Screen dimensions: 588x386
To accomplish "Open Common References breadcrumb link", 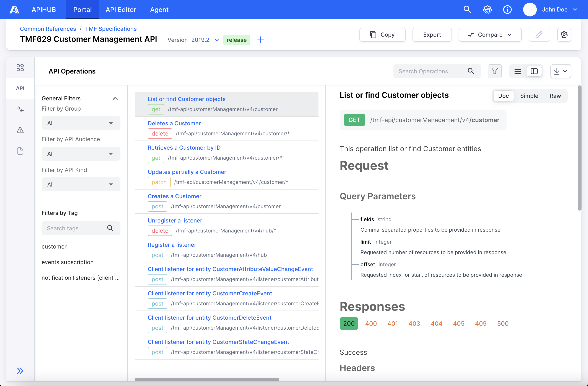I will tap(48, 29).
